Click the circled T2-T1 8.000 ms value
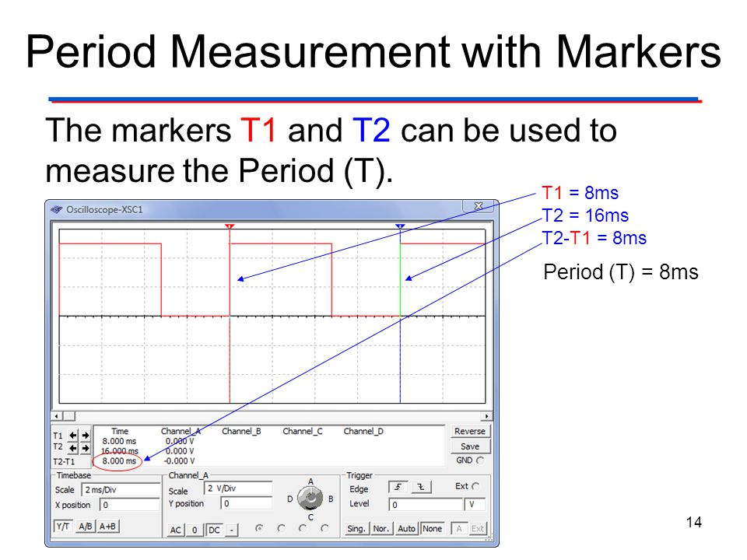Viewport: 747px width, 560px height. pyautogui.click(x=119, y=461)
